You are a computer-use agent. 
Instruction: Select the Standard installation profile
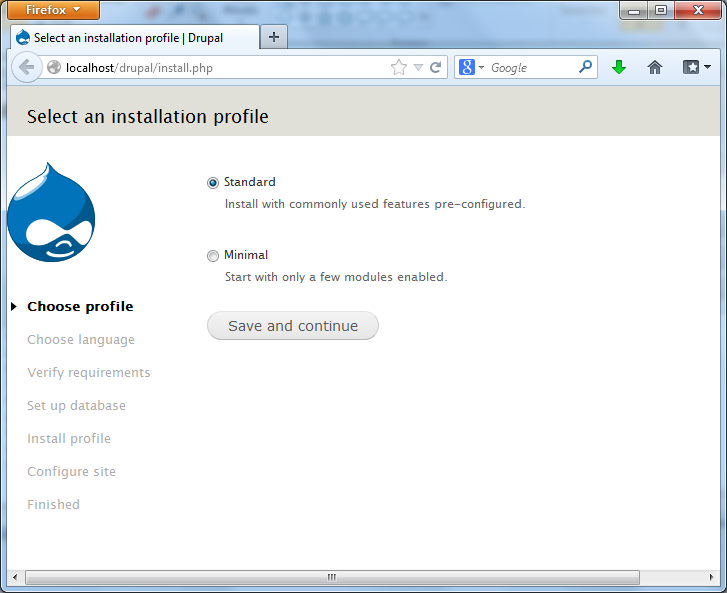pyautogui.click(x=213, y=183)
